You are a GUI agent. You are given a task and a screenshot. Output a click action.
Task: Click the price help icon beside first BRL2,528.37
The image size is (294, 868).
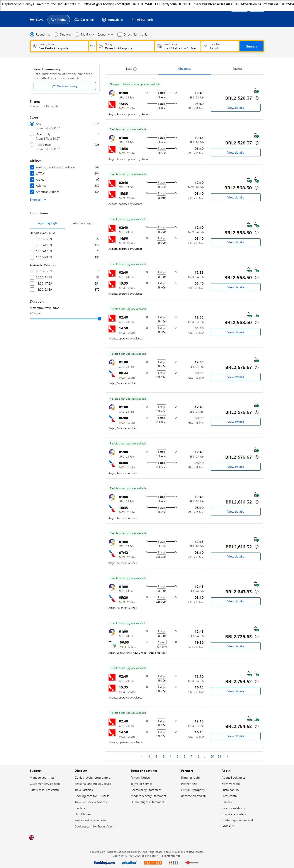[257, 98]
